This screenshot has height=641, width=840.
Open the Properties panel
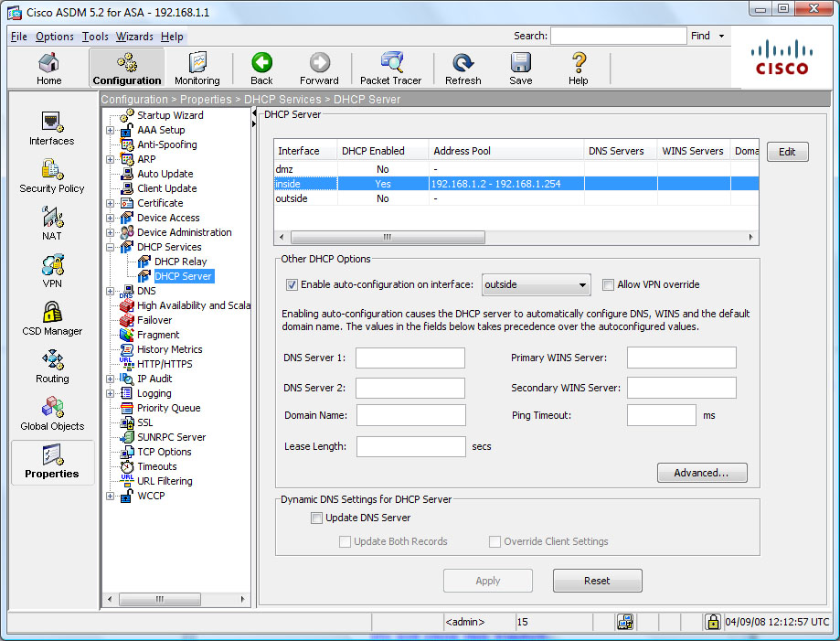(x=52, y=462)
